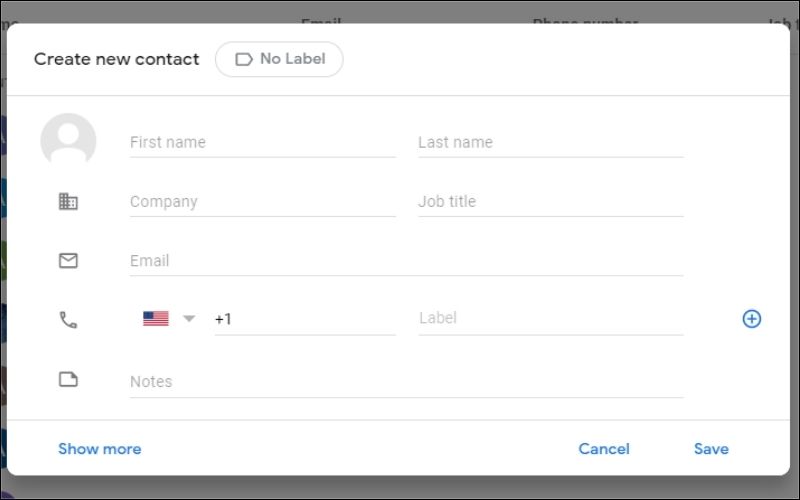Select the Job title input field
The height and width of the screenshot is (500, 800).
[x=551, y=202]
